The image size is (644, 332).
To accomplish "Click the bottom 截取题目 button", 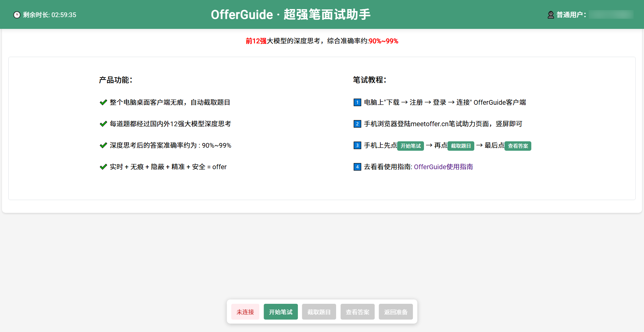I will [x=319, y=312].
